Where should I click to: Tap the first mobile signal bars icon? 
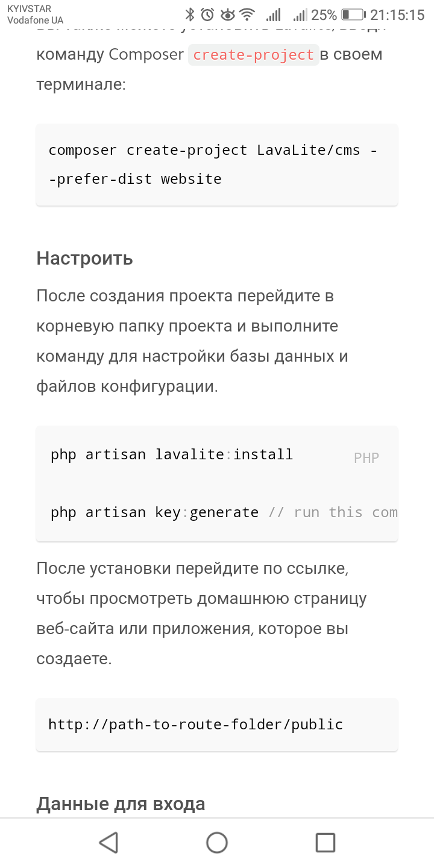coord(274,14)
